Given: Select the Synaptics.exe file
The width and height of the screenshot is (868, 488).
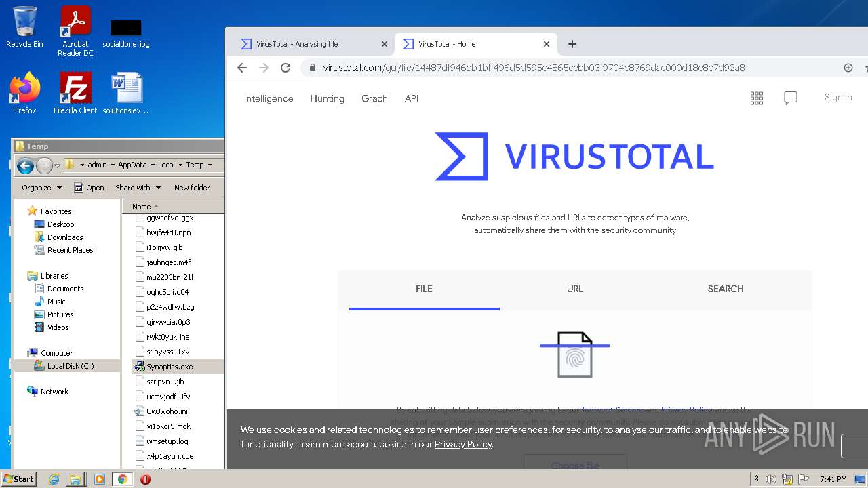Looking at the screenshot, I should (164, 367).
